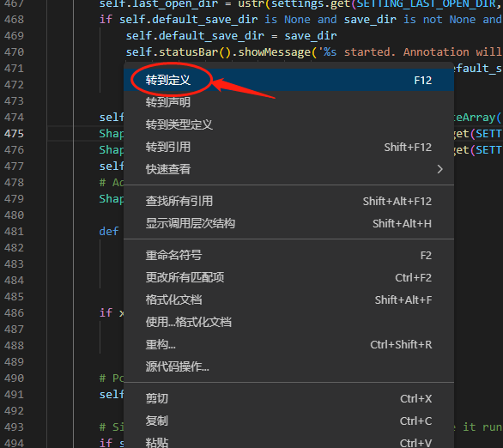503x448 pixels.
Task: Select 转到引用 from context menu
Action: pyautogui.click(x=288, y=147)
